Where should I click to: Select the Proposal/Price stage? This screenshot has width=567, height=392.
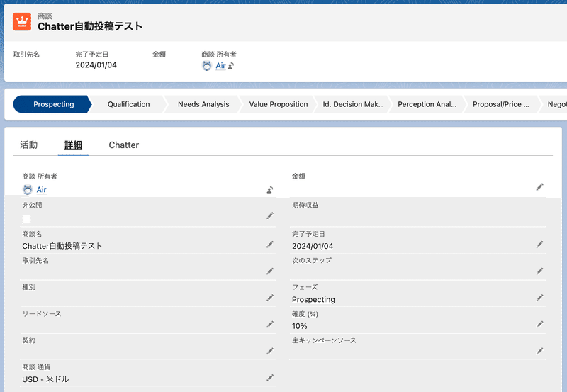[501, 104]
